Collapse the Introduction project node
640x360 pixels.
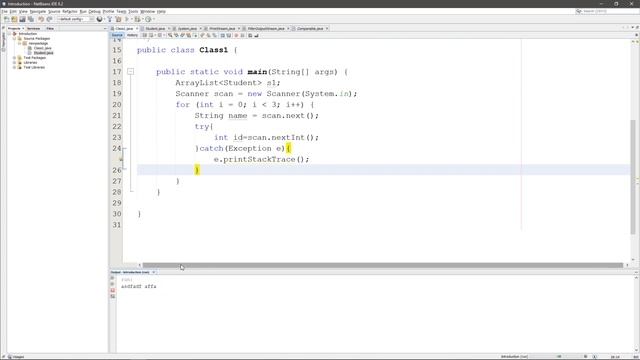pos(9,34)
